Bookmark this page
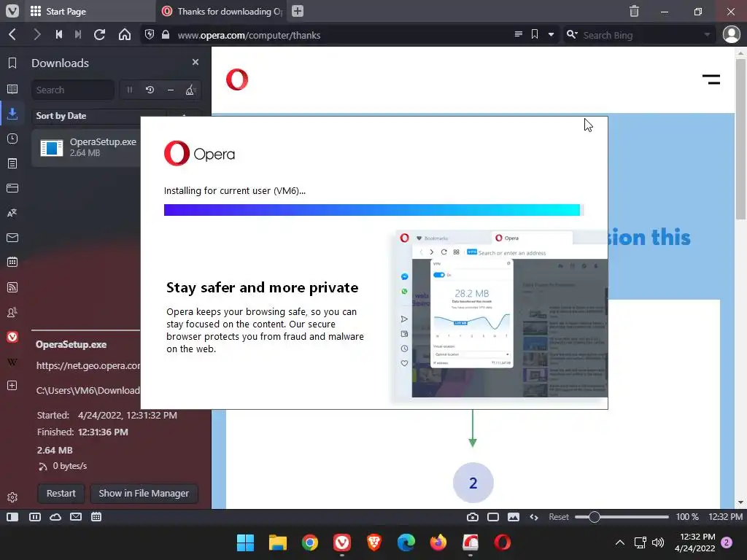 (x=535, y=34)
